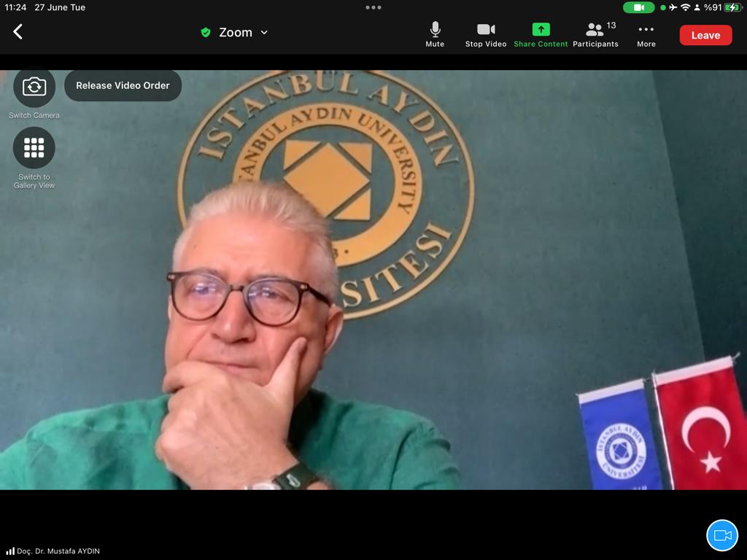Leave the meeting
Screen dimensions: 747x560
pos(705,35)
